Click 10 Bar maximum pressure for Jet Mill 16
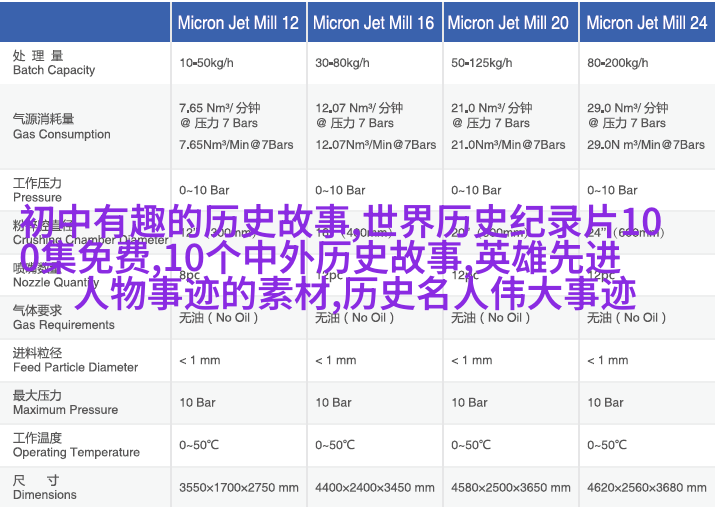This screenshot has height=507, width=722. pos(333,402)
